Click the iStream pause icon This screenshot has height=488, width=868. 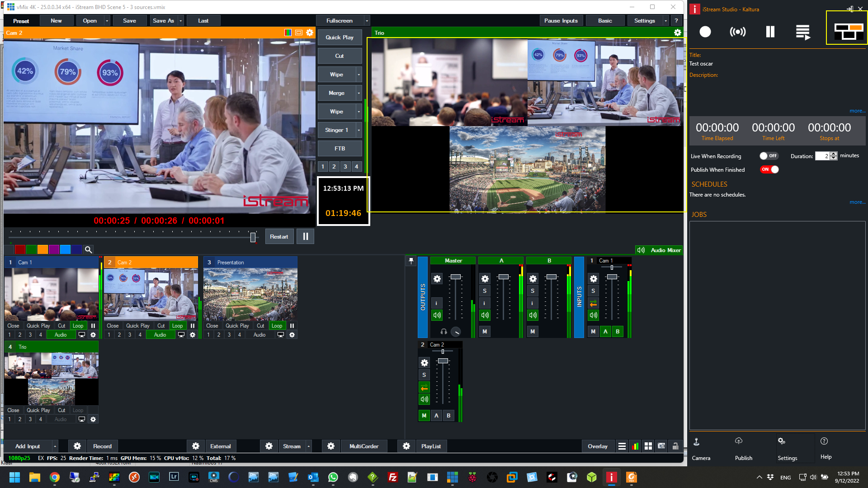pos(770,32)
